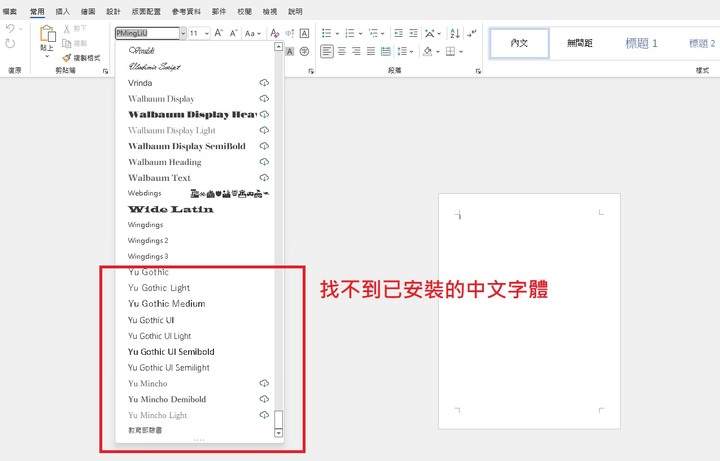Decrease font size with the smaller A
This screenshot has width=720, height=461.
tap(233, 33)
